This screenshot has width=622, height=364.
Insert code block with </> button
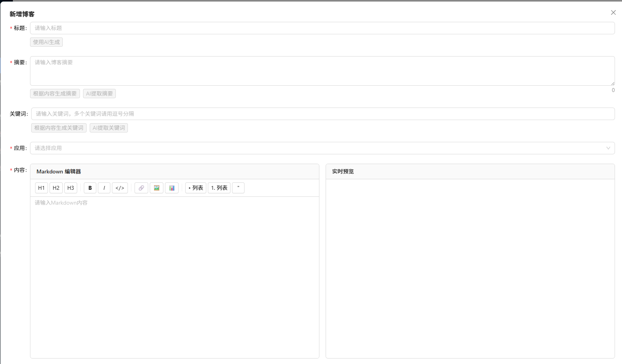click(x=120, y=188)
